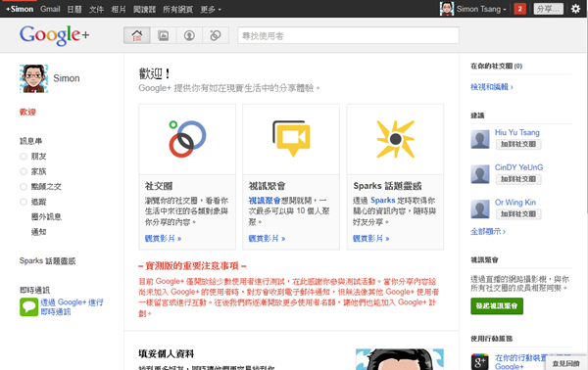Add Or Wing Kin to circles

tap(518, 213)
